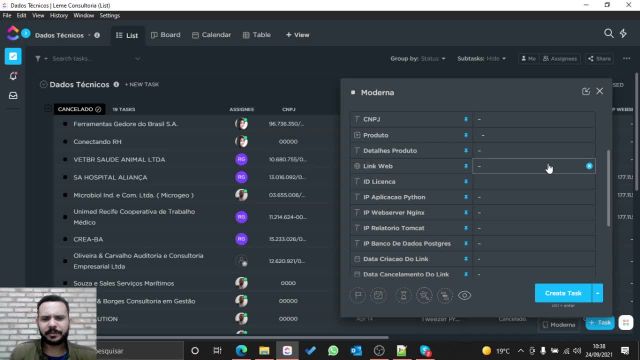640x360 pixels.
Task: Click the Link Web value field
Action: click(533, 166)
